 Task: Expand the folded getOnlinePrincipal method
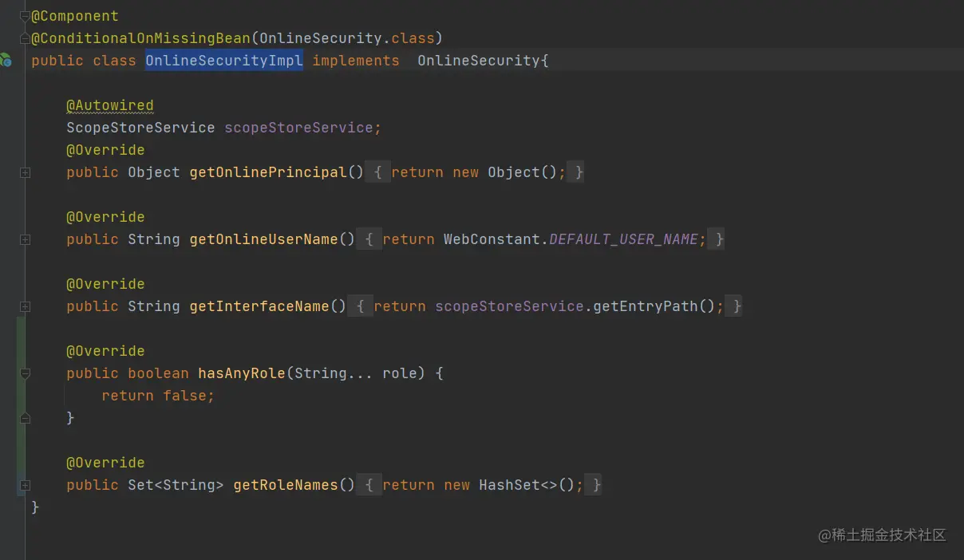tap(25, 172)
